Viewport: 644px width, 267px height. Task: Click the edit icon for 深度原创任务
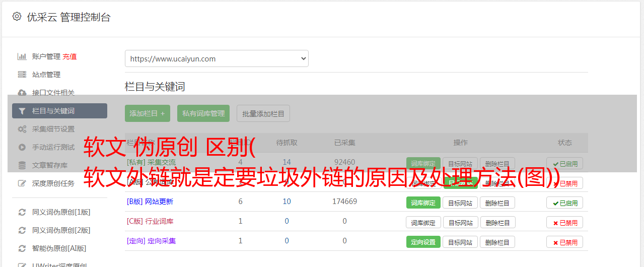22,183
